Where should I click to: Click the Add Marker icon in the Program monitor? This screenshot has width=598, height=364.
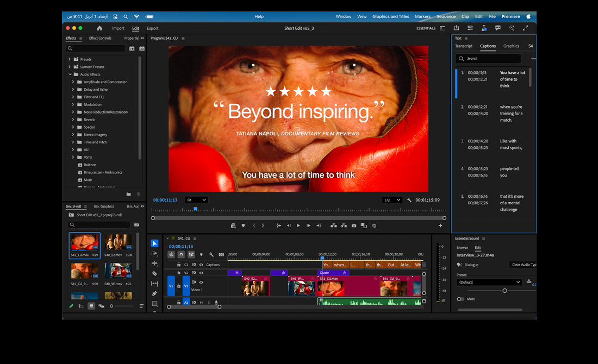pyautogui.click(x=244, y=225)
